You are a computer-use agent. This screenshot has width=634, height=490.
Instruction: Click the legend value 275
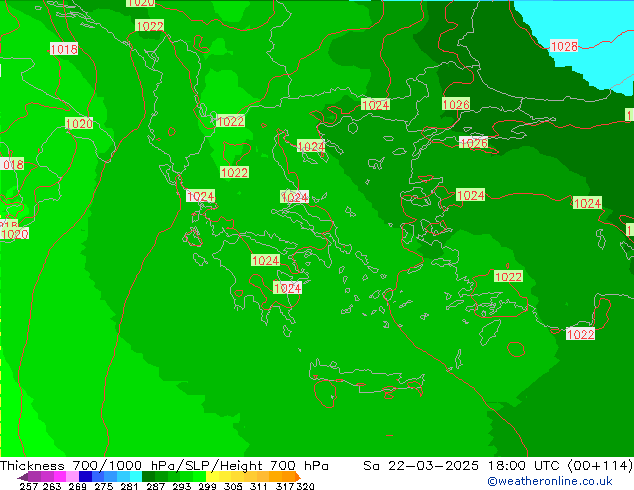coord(104,486)
